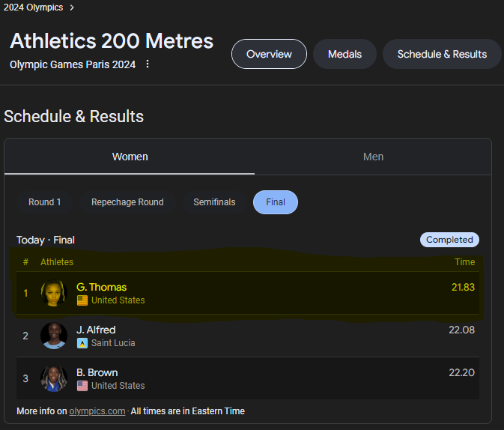Select the Final round chip

(x=276, y=202)
